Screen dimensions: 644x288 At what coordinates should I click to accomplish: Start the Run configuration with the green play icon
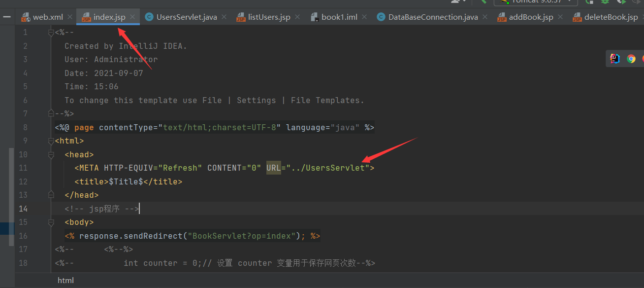click(589, 2)
